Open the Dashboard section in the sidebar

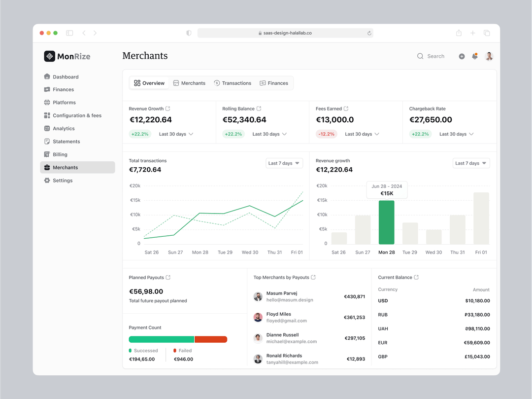point(65,76)
